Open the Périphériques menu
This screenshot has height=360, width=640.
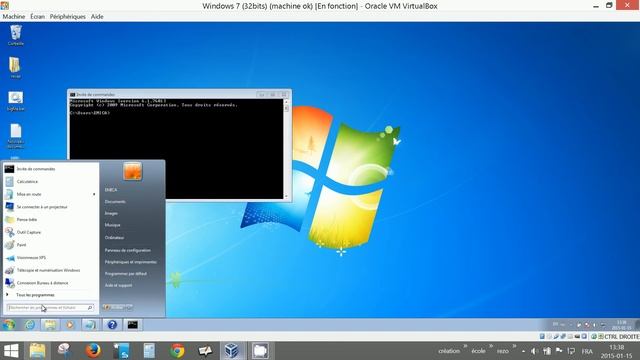68,16
